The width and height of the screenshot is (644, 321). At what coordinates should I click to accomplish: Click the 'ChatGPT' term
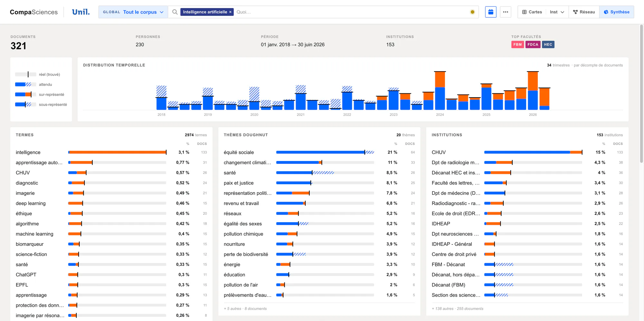pos(26,275)
